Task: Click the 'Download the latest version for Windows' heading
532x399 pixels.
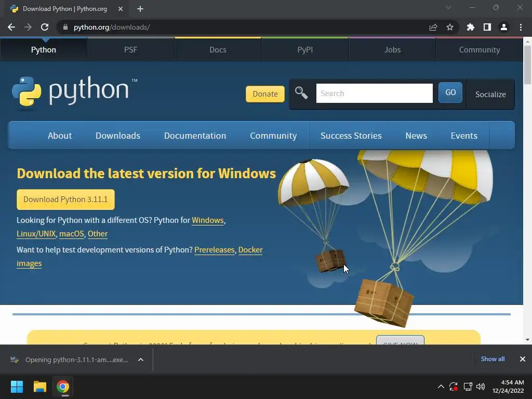Action: click(146, 174)
